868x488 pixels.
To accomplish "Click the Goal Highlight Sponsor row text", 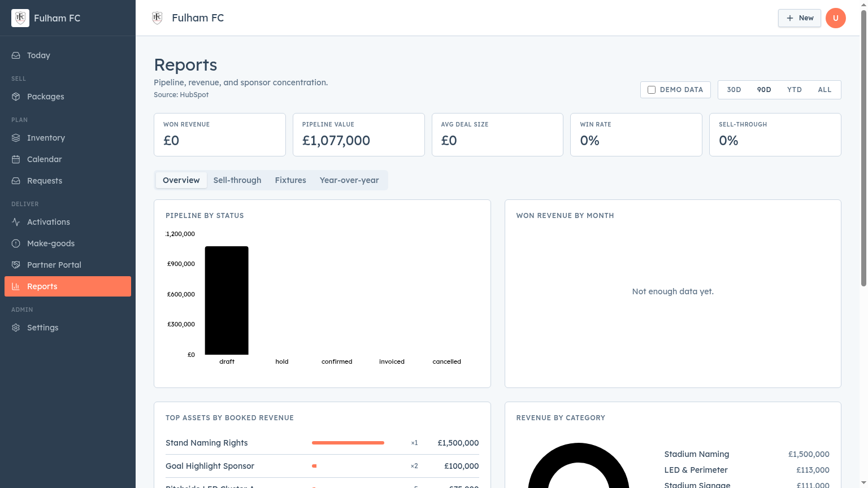I will [x=210, y=466].
